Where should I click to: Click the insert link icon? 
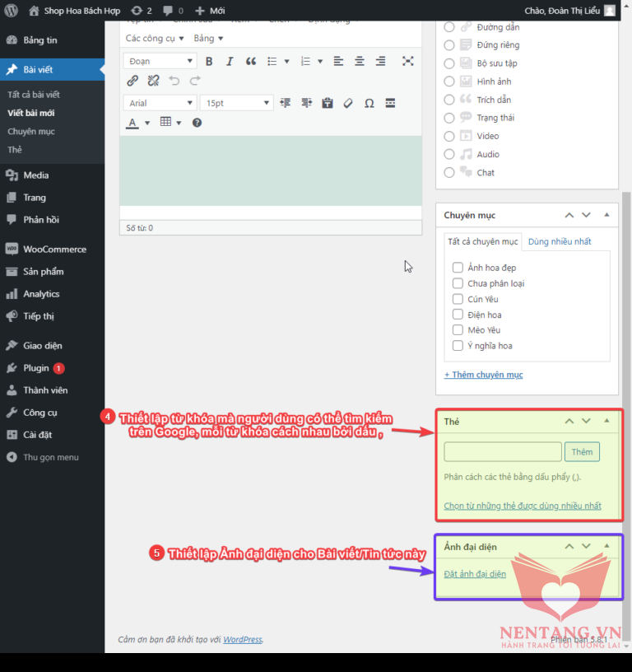point(132,81)
